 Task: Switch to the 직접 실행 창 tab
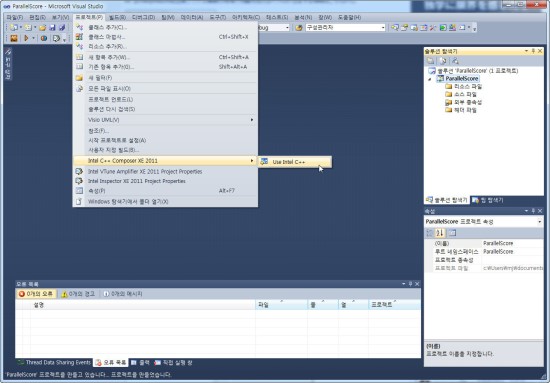pyautogui.click(x=173, y=362)
